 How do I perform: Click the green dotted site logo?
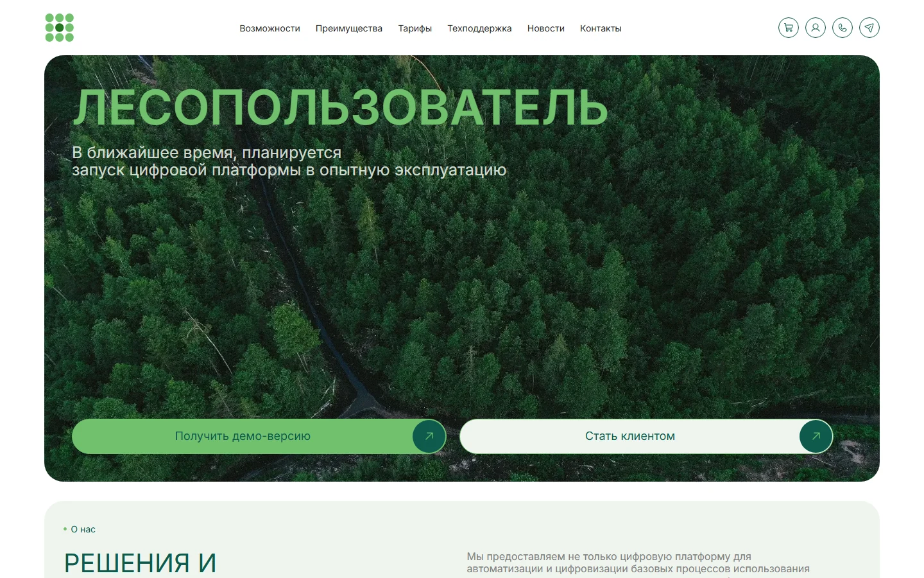pyautogui.click(x=60, y=28)
